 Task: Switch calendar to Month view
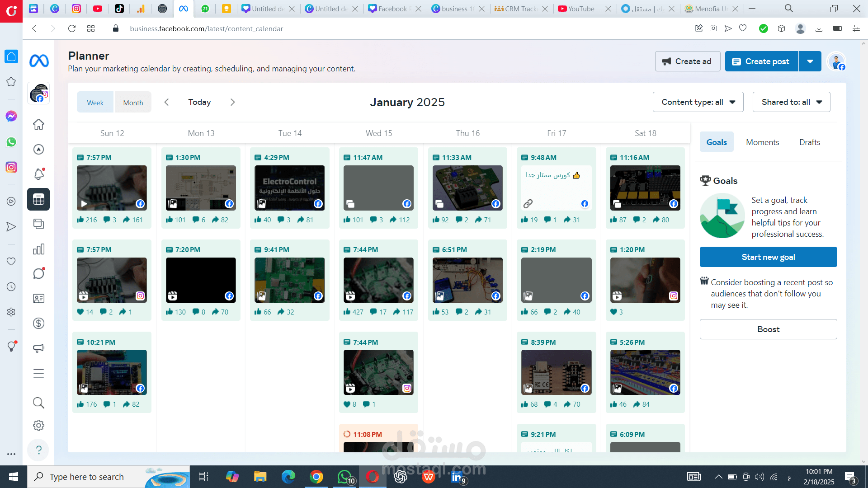(133, 103)
